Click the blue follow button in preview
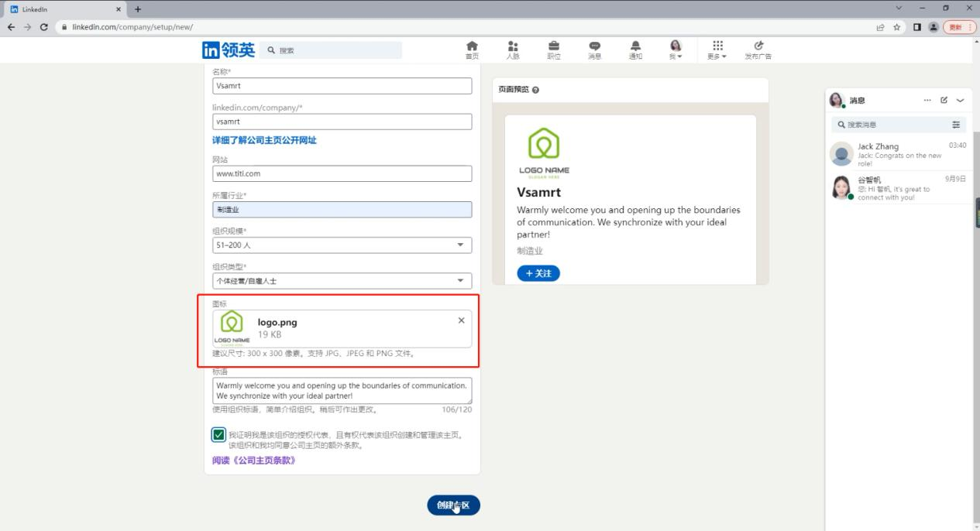The height and width of the screenshot is (531, 980). pos(538,273)
